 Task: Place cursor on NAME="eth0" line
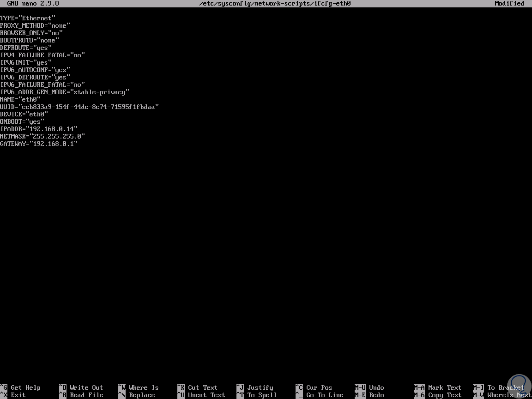click(20, 99)
